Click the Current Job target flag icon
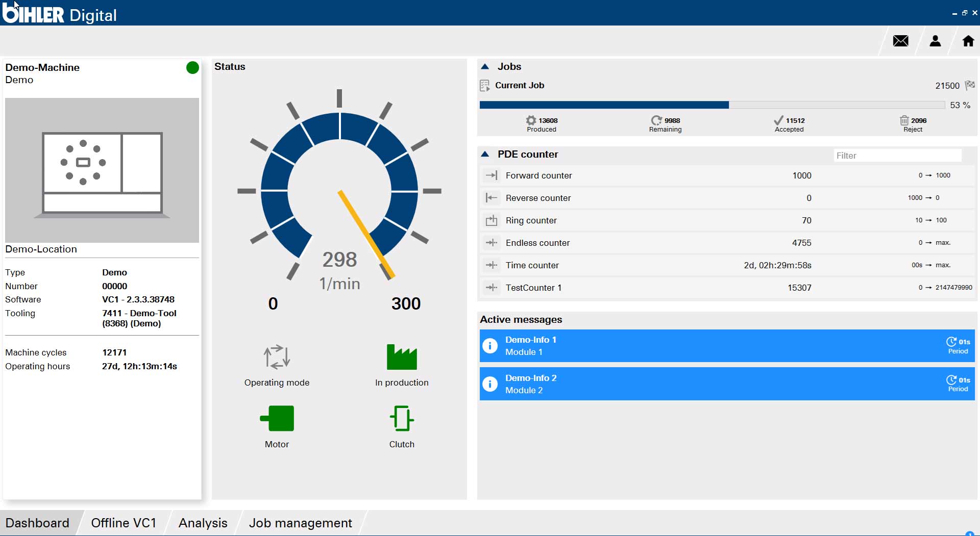980x536 pixels. [970, 85]
